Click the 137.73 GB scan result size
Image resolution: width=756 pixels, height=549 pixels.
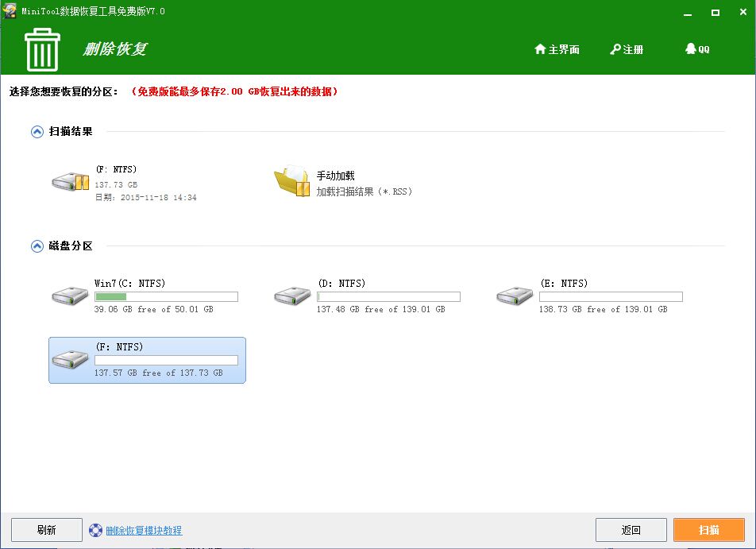(116, 185)
